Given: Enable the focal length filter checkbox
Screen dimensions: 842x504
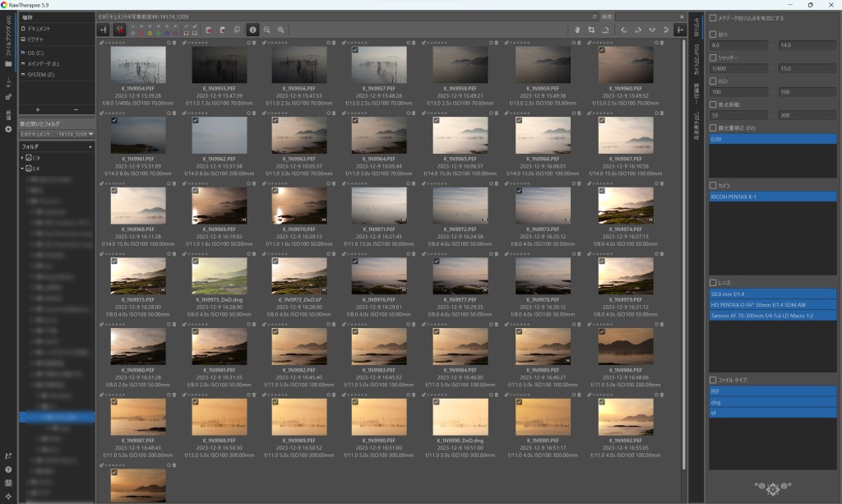Looking at the screenshot, I should [713, 104].
